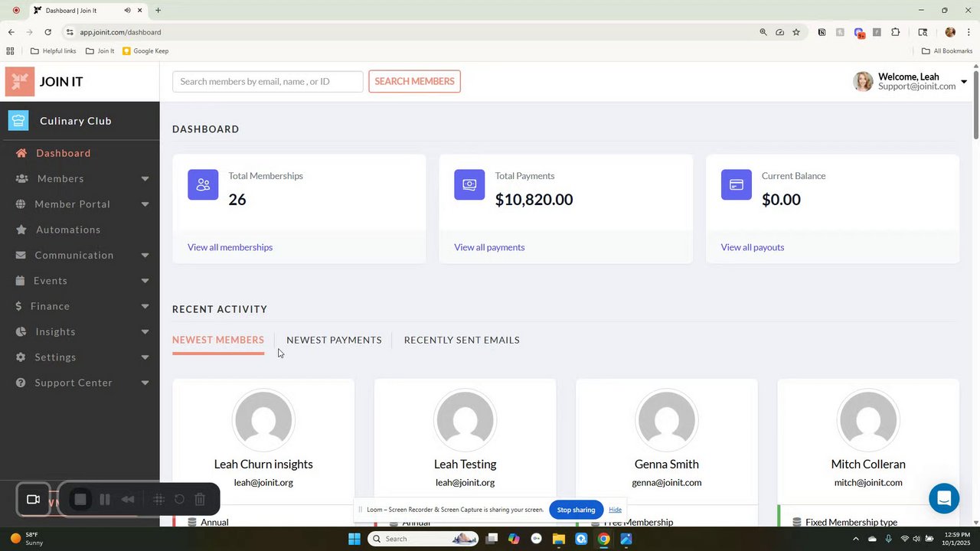Screen dimensions: 980x551
Task: Select the Dashboard | Join It browser tab
Action: coord(87,11)
